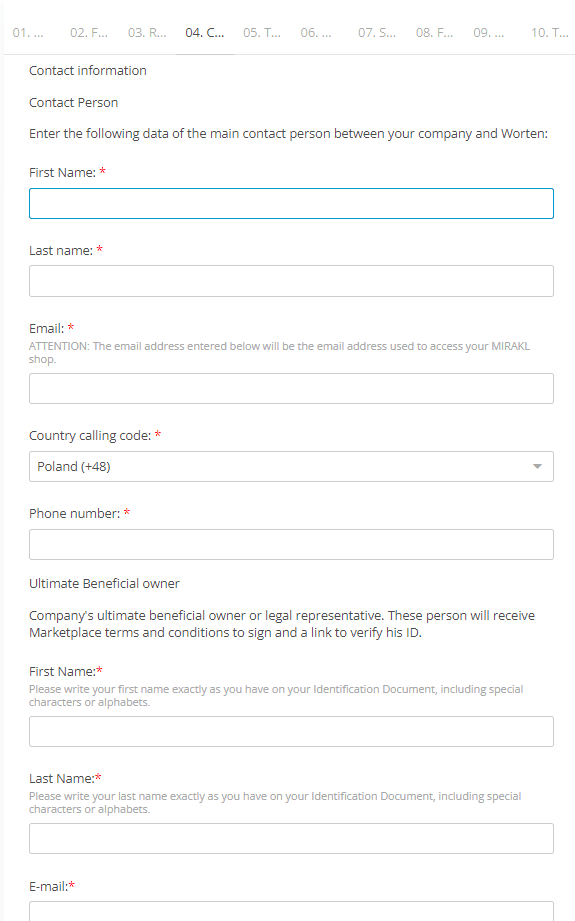Focus the contact person First Name field
This screenshot has width=575, height=921.
pos(291,203)
